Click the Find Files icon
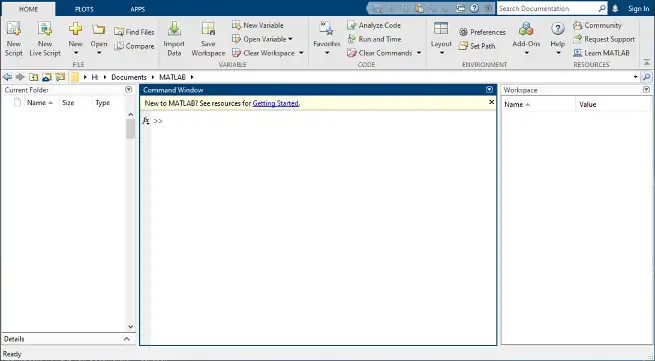Screen dimensions: 655x361 point(119,32)
